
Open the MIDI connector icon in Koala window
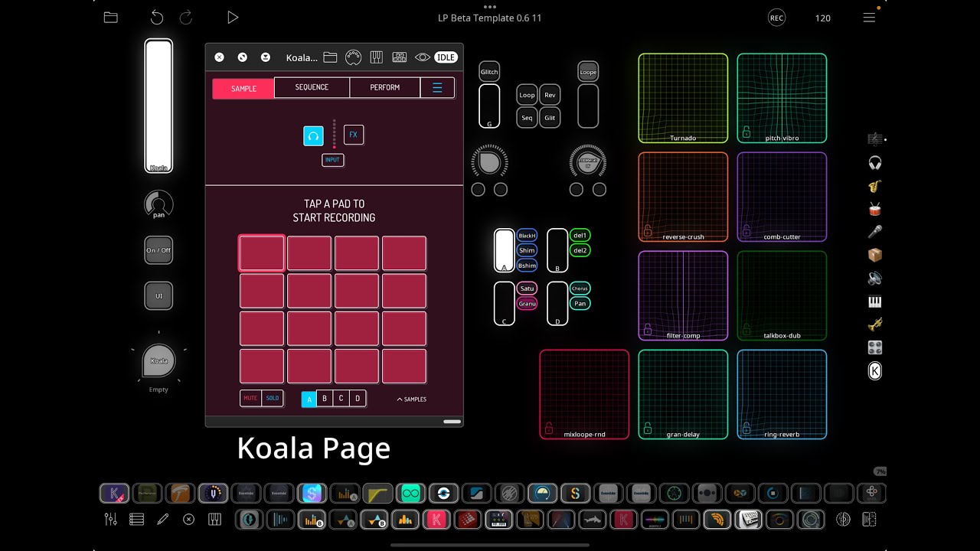(353, 57)
